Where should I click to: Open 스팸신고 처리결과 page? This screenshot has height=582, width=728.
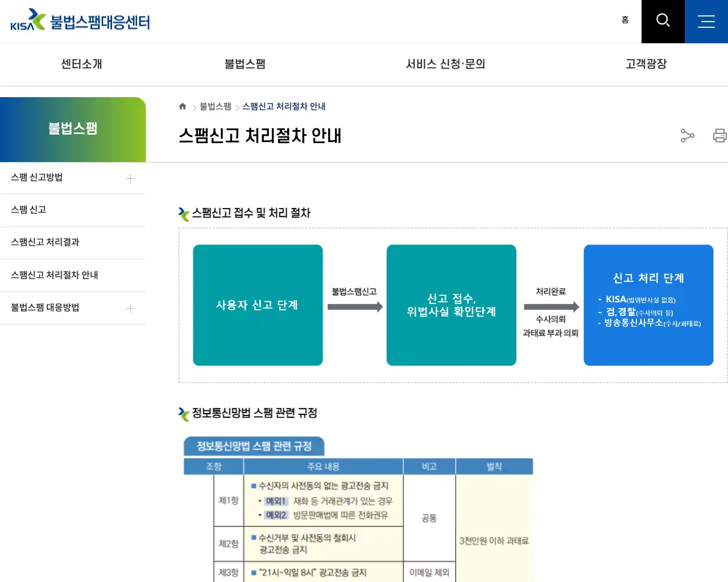(x=45, y=242)
